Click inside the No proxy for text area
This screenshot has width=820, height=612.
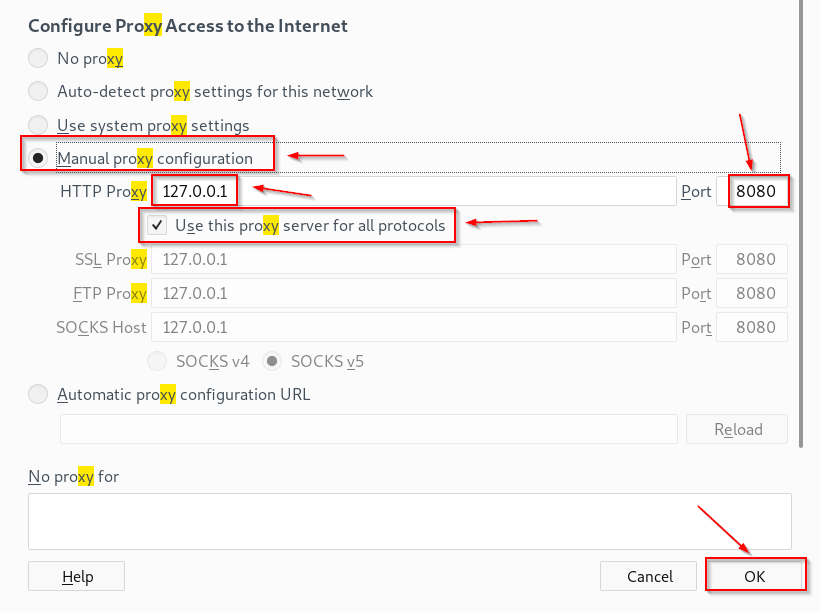pos(410,521)
